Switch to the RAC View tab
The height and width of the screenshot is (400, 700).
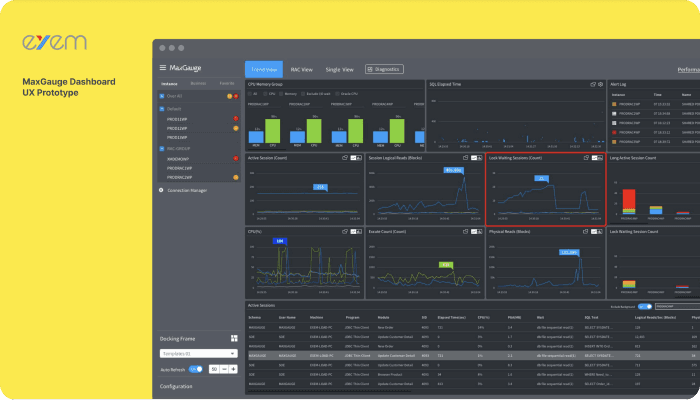(x=301, y=69)
